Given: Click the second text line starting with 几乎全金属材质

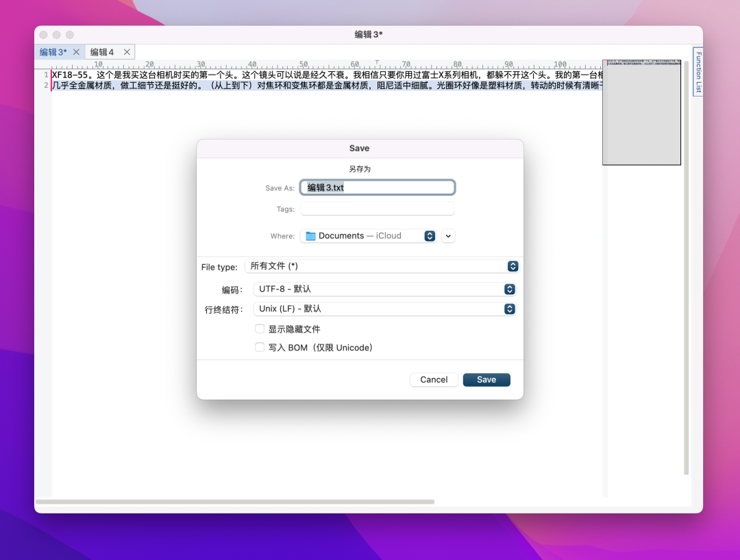Looking at the screenshot, I should click(327, 86).
